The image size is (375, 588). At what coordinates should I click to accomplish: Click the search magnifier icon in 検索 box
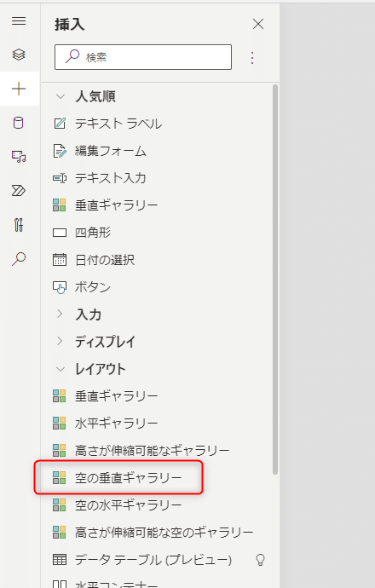point(72,56)
